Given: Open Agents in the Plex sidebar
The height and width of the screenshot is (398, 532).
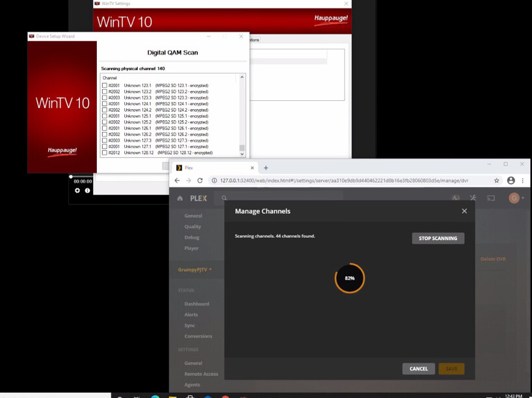Looking at the screenshot, I should 192,385.
